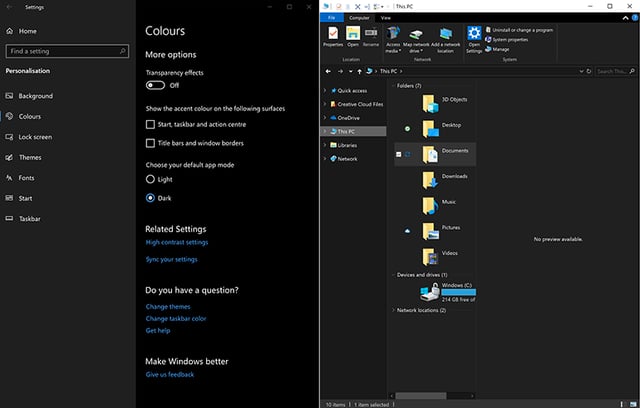This screenshot has width=640, height=408.
Task: Click Add a network location icon
Action: pyautogui.click(x=445, y=39)
